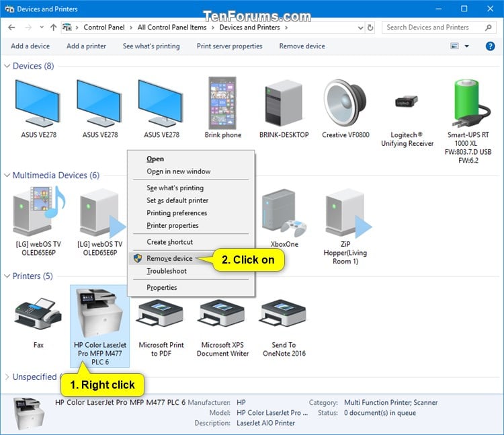504x435 pixels.
Task: Click the Search Devices and Printers field
Action: [439, 28]
